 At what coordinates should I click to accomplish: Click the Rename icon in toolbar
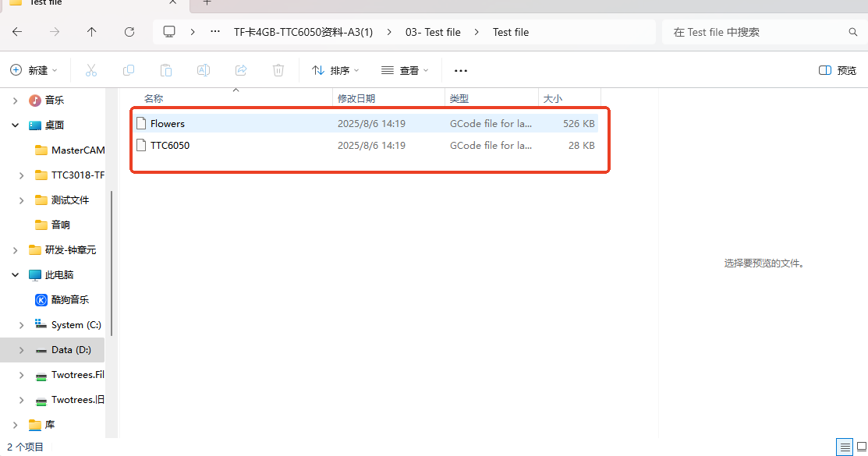pyautogui.click(x=204, y=70)
